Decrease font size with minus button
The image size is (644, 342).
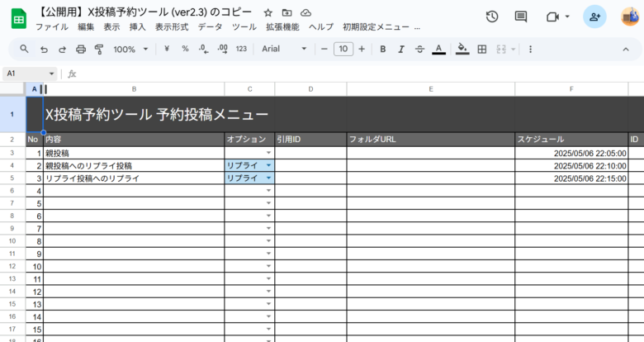tap(324, 50)
